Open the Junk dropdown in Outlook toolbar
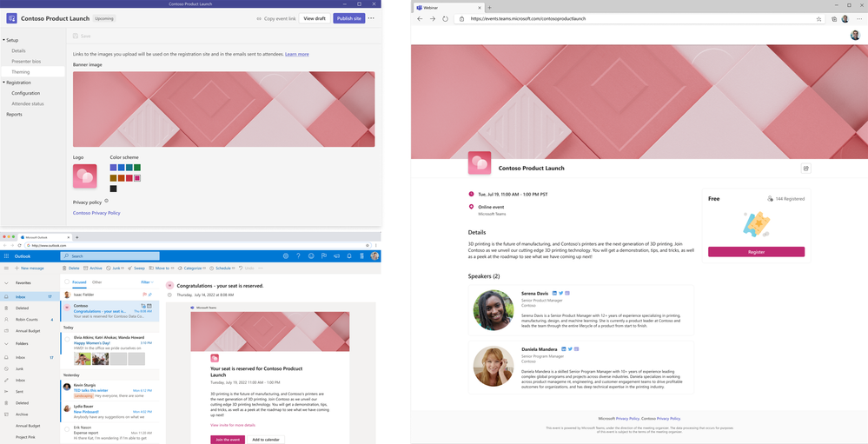Screen dimensions: 868x444 pyautogui.click(x=116, y=268)
